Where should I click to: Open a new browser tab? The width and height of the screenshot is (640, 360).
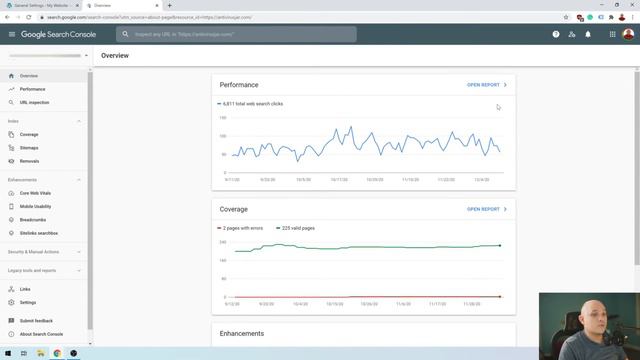point(169,6)
